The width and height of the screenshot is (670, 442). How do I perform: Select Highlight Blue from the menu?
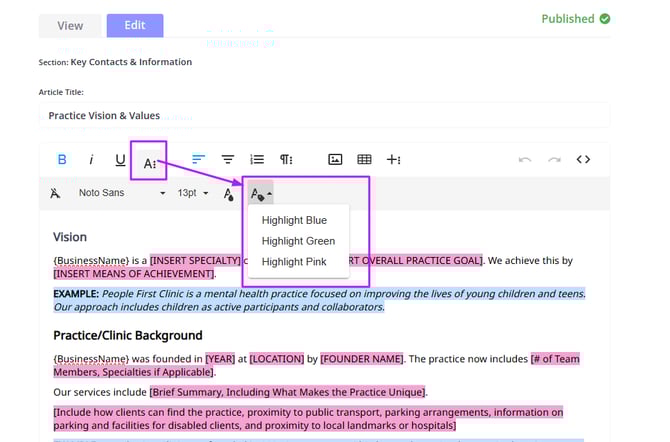[x=294, y=220]
